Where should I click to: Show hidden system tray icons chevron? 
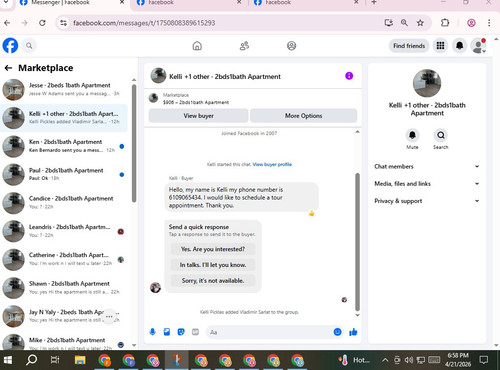[385, 360]
